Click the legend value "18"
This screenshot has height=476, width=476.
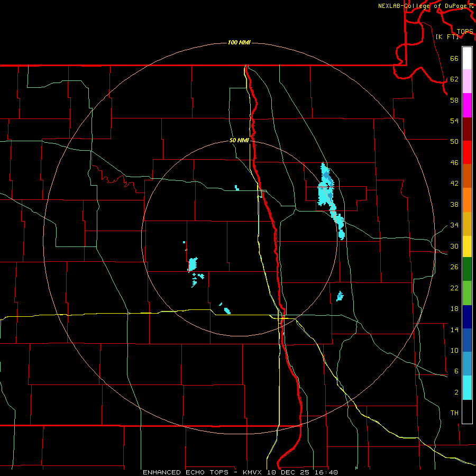pos(454,309)
